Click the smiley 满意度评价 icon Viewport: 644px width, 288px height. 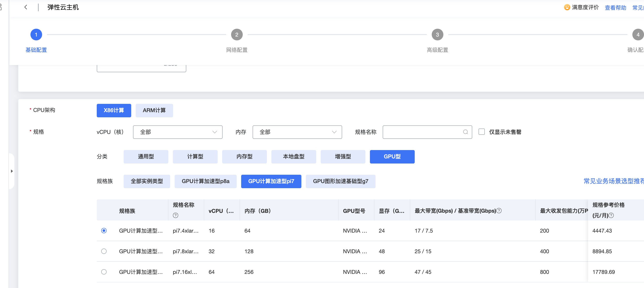pos(567,7)
